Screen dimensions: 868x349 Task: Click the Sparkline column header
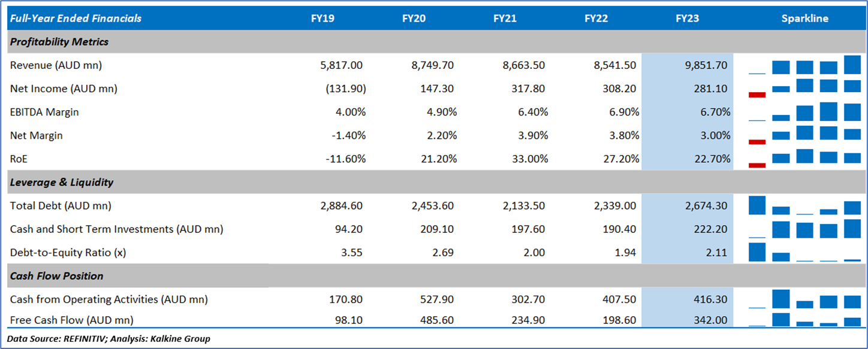[804, 19]
